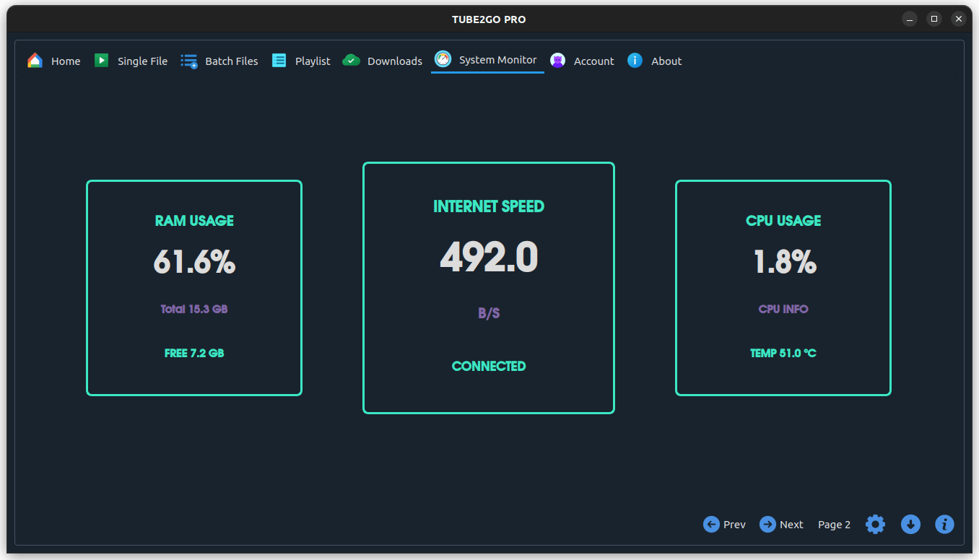Select the System Monitor tab label
The height and width of the screenshot is (560, 979).
(x=498, y=60)
